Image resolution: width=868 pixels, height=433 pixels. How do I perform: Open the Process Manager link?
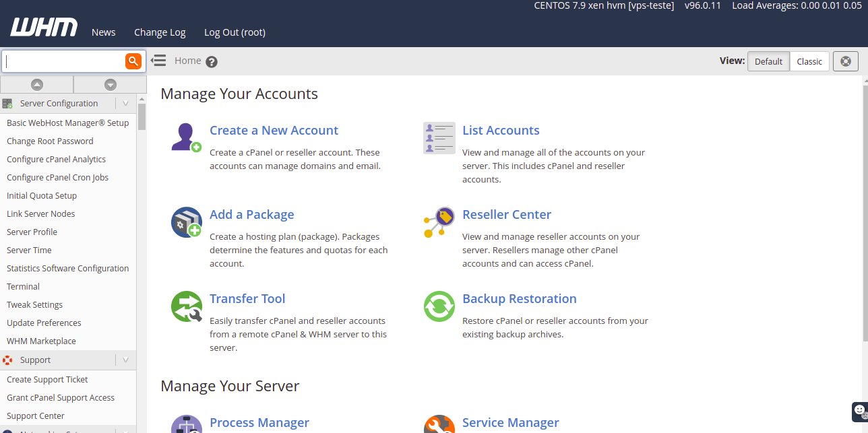click(x=259, y=423)
